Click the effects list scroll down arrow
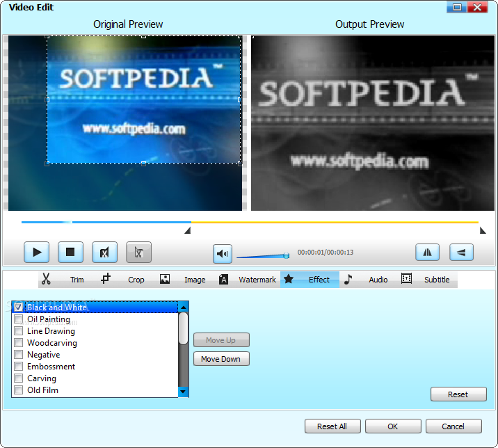This screenshot has height=448, width=498. point(183,392)
